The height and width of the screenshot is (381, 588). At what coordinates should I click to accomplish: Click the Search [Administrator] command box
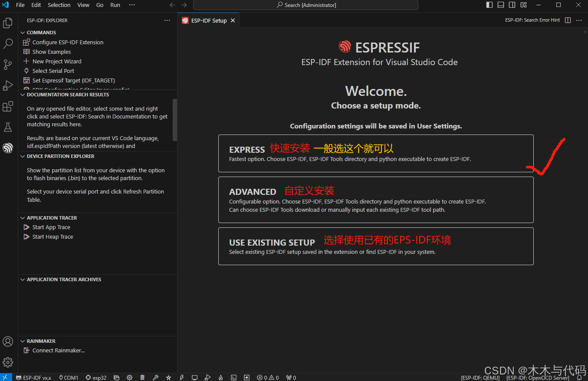[305, 5]
